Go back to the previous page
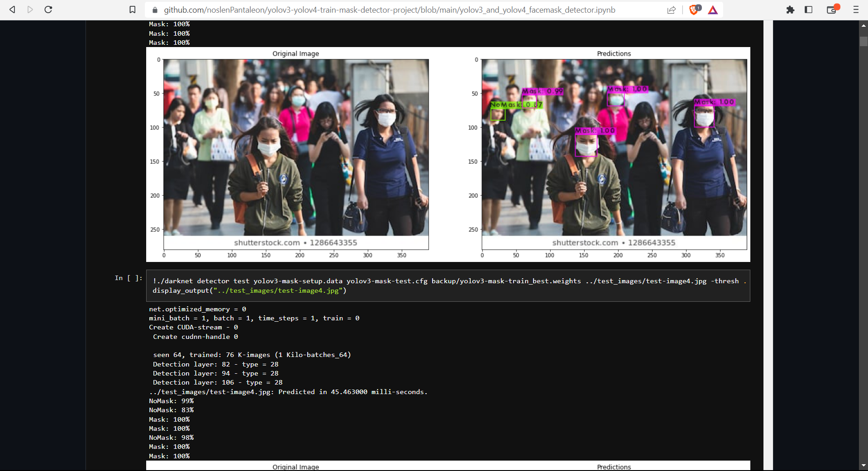The image size is (868, 471). (x=12, y=10)
